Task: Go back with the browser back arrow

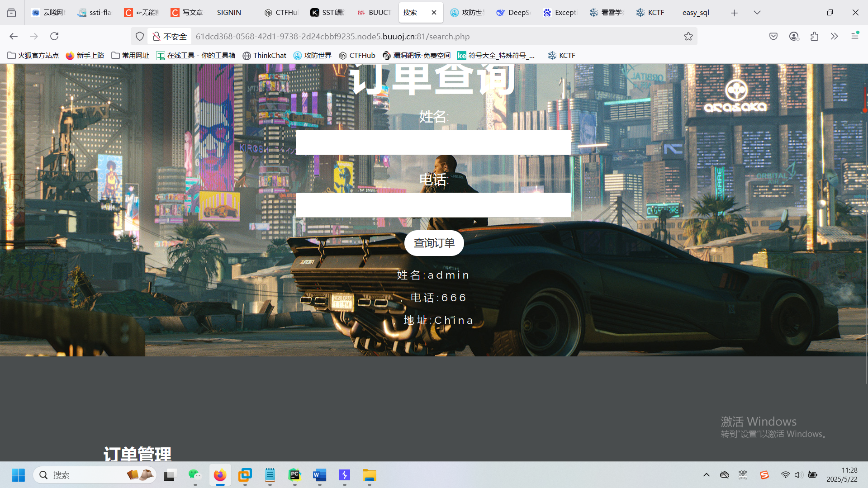Action: pos(14,36)
